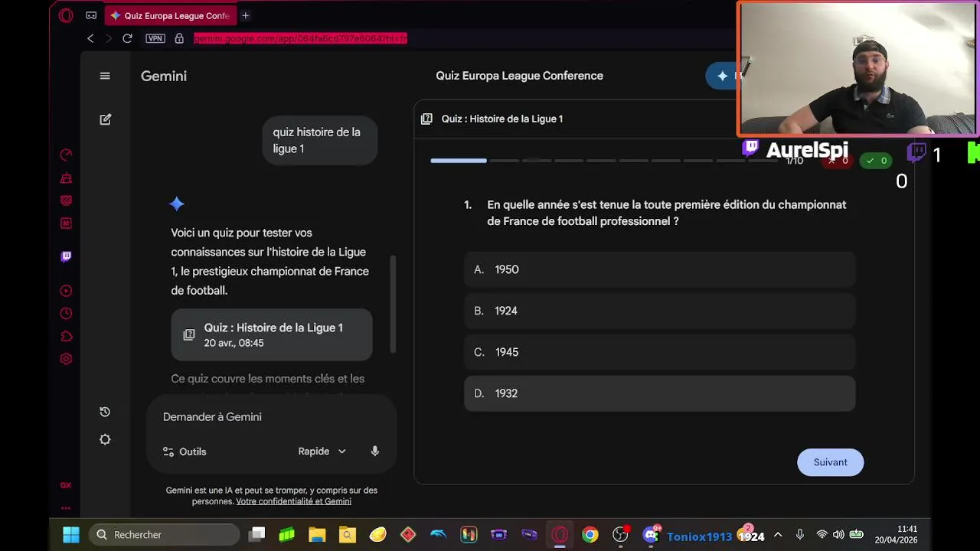The image size is (980, 551).
Task: Click the Quiz Europa League Conference title
Action: click(x=519, y=76)
